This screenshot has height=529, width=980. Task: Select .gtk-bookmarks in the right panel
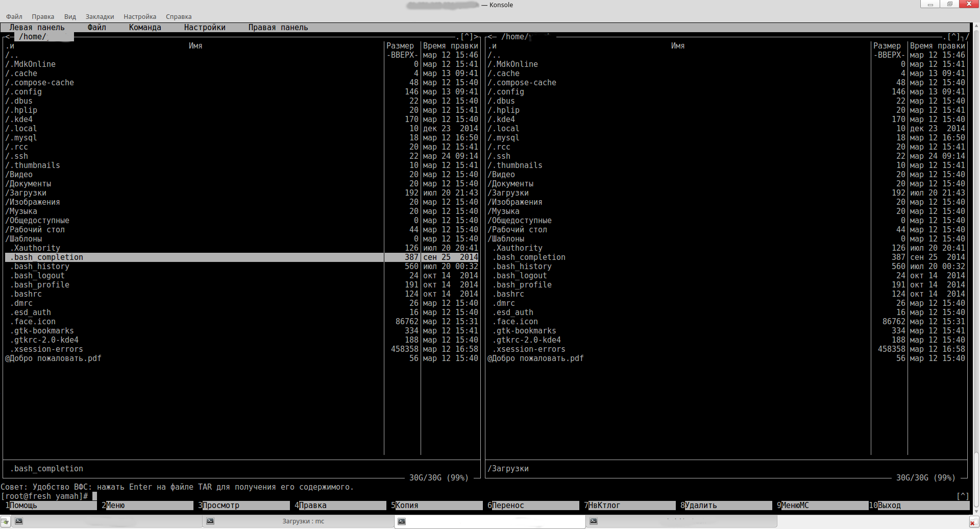coord(726,331)
